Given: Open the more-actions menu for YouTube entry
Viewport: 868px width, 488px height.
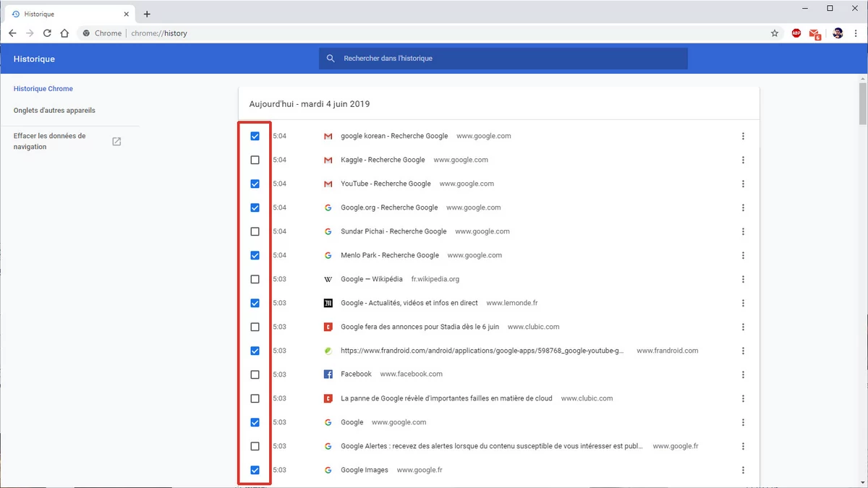Looking at the screenshot, I should 743,184.
